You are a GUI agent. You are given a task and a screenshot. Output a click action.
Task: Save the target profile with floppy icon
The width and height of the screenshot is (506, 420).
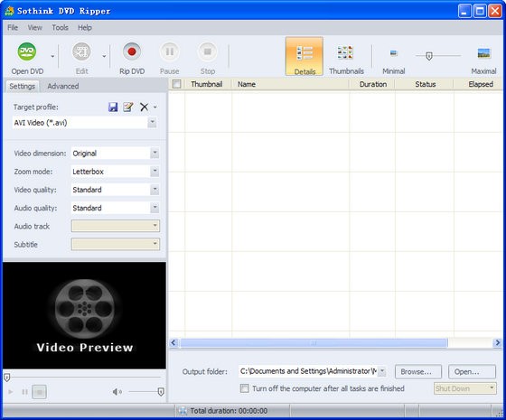(113, 107)
